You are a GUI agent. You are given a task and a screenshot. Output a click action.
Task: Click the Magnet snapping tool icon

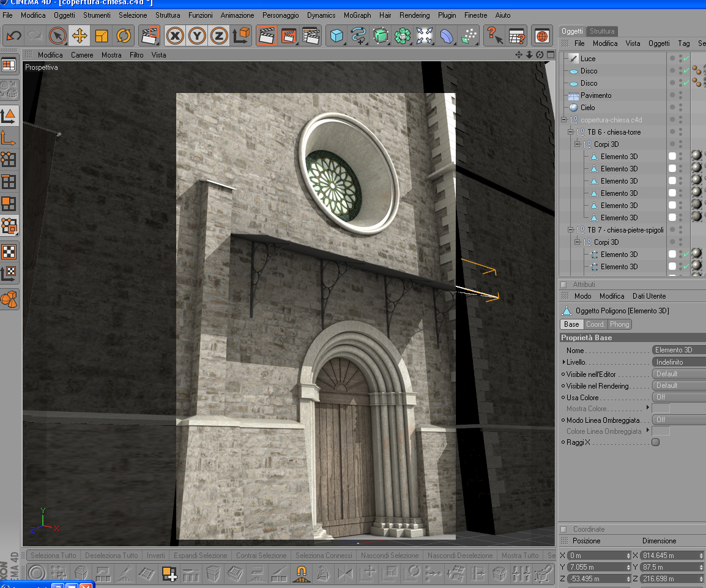click(x=301, y=573)
